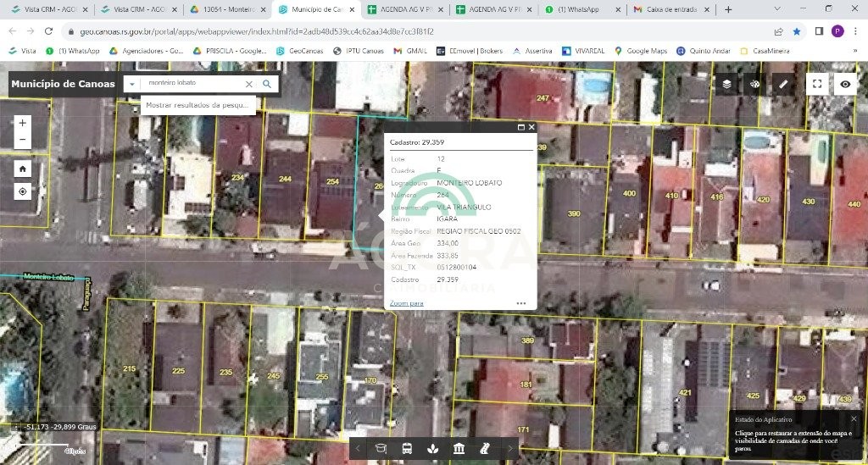Image resolution: width=868 pixels, height=465 pixels.
Task: Zoom out the map with minus button
Action: pyautogui.click(x=22, y=140)
